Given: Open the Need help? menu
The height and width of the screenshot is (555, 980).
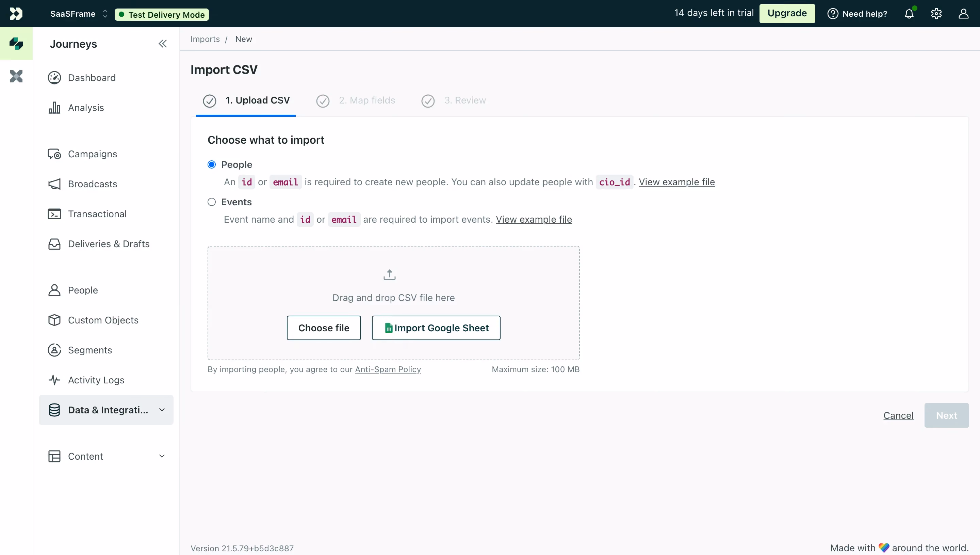Looking at the screenshot, I should [857, 14].
